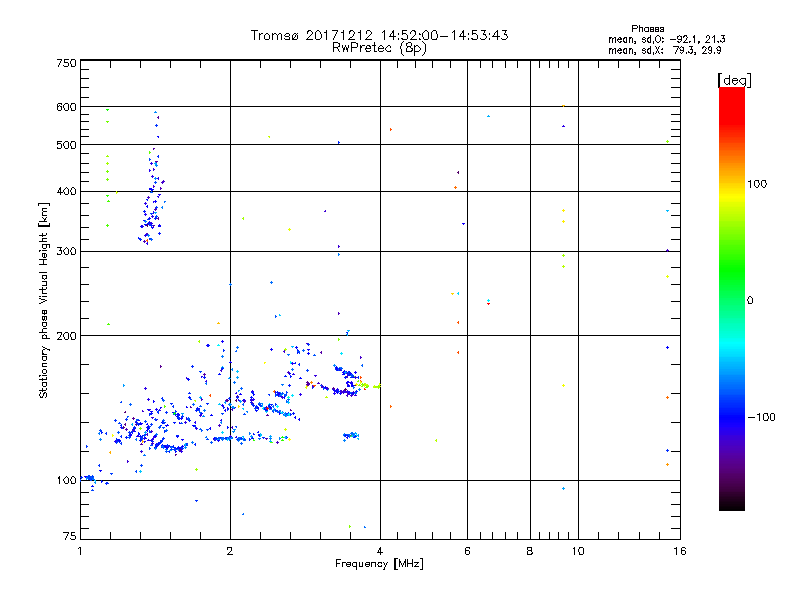Click the small cyan cluster near 3.5 MHz, 125 km
Viewport: 800px width, 600px height.
[351, 436]
